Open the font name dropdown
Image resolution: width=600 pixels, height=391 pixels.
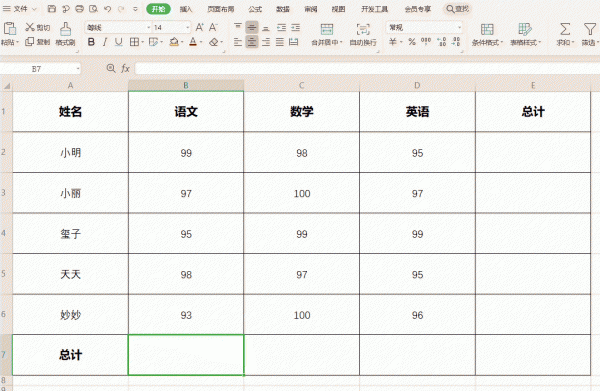[x=148, y=28]
